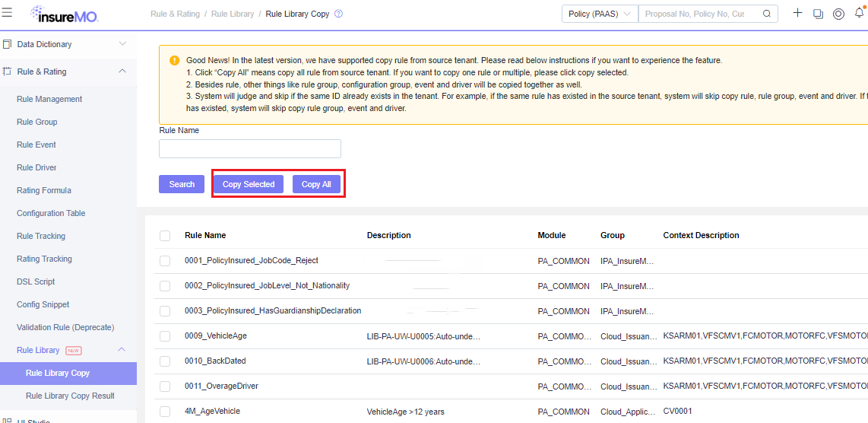Click the InsureMO logo
This screenshot has width=868, height=423.
(x=64, y=14)
